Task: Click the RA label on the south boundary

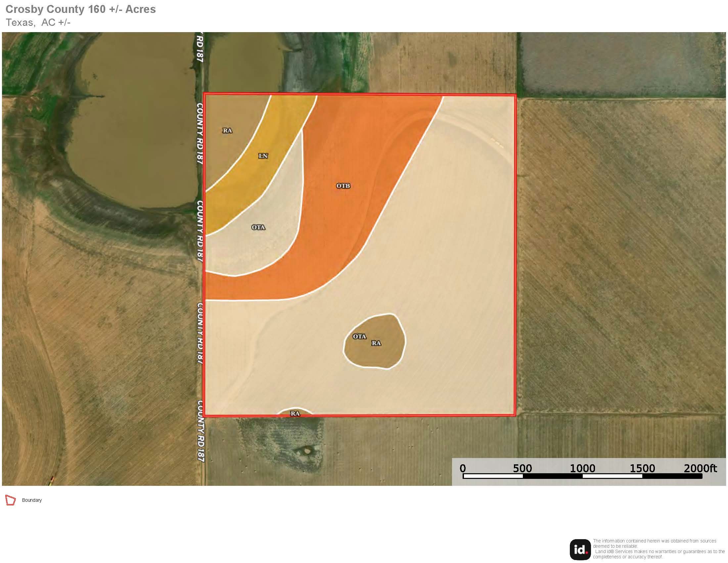Action: point(295,413)
